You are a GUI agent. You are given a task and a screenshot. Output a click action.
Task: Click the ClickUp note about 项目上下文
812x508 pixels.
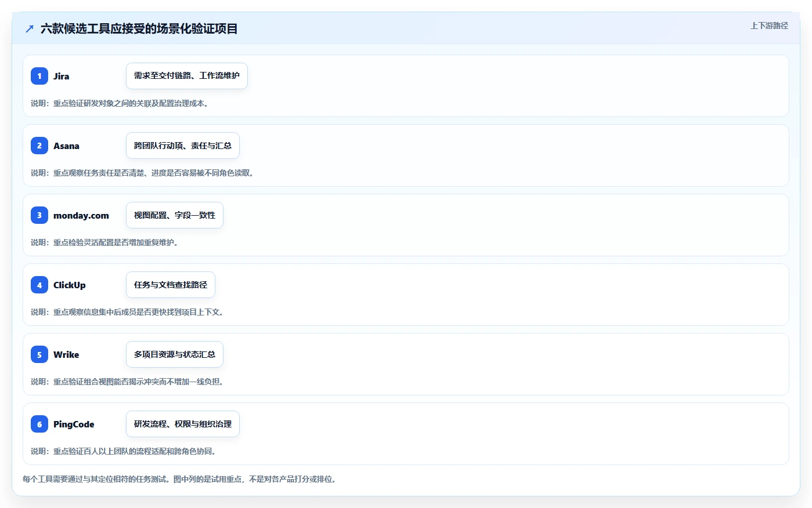click(127, 312)
